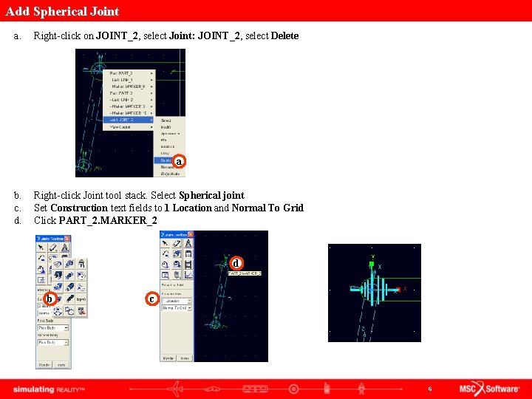
Task: Open joint tool stack in viewport-side toolbox
Action: [177, 253]
